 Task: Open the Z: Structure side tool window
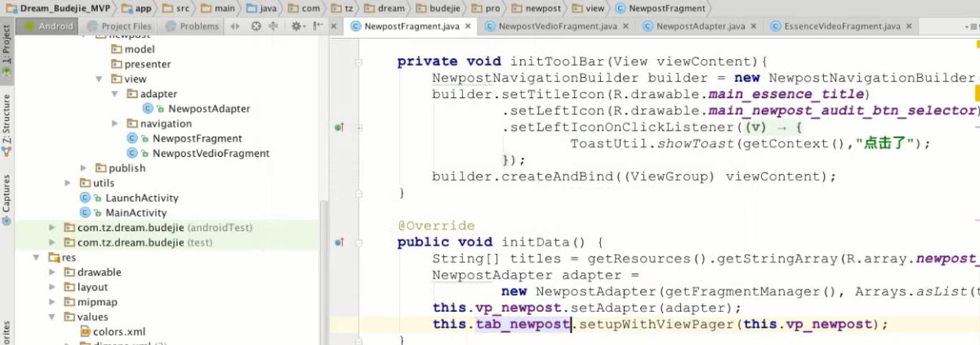(6, 125)
